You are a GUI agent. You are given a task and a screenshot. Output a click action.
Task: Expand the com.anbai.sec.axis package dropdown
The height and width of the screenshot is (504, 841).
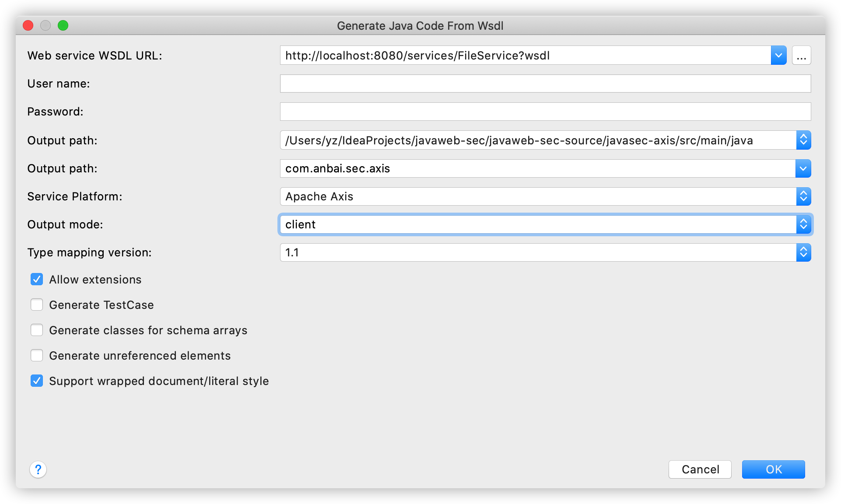[803, 168]
